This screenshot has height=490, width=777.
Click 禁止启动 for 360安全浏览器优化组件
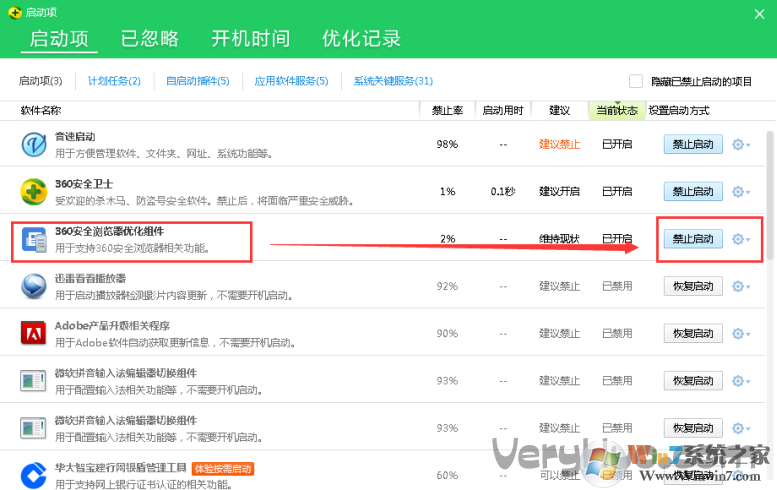(693, 239)
